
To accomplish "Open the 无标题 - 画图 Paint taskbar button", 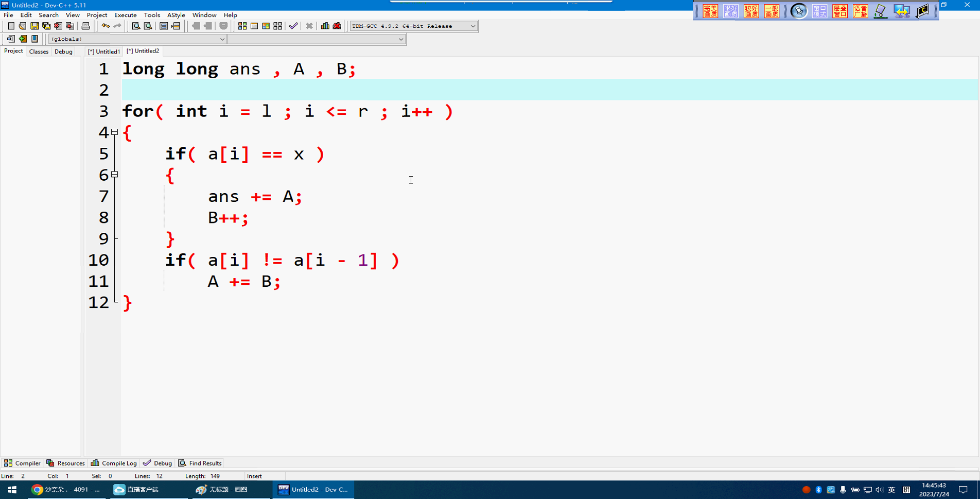I will (x=230, y=490).
